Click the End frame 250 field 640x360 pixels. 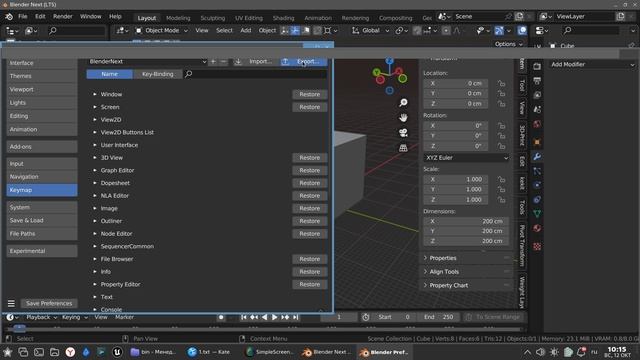click(438, 317)
